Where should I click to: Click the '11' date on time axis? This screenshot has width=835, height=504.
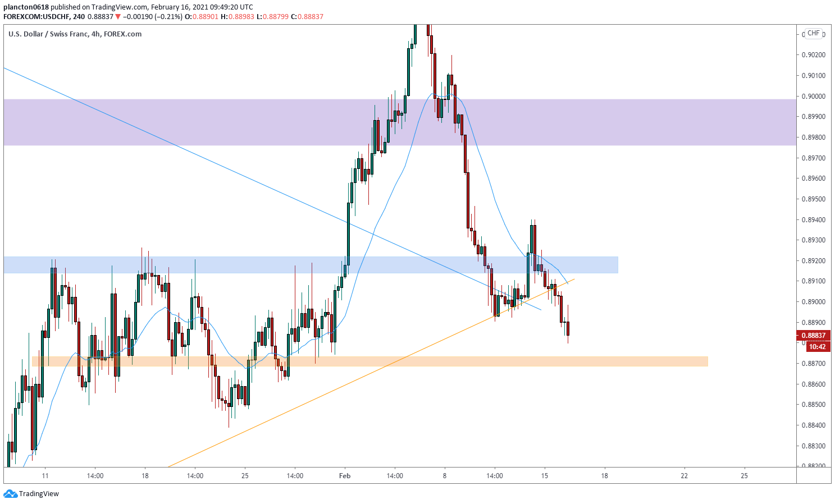(x=45, y=476)
